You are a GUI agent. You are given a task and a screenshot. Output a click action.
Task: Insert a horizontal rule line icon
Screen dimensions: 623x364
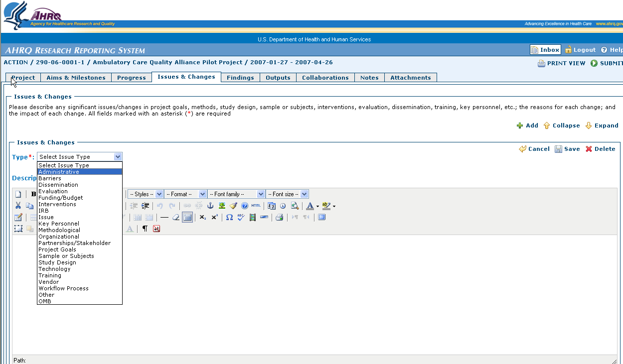coord(164,217)
